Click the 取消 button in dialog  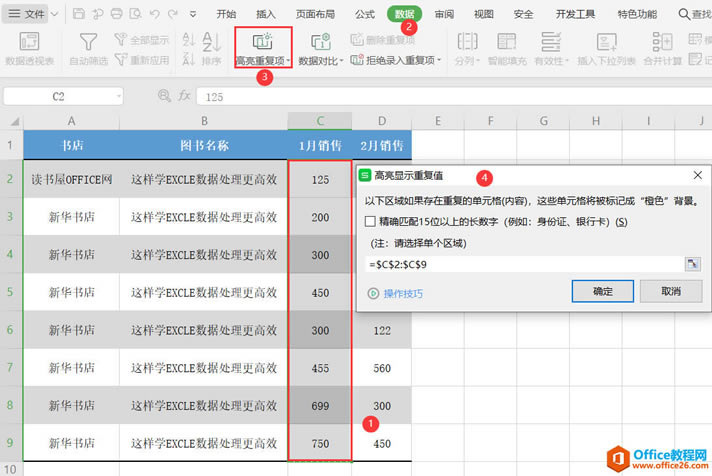[x=671, y=291]
